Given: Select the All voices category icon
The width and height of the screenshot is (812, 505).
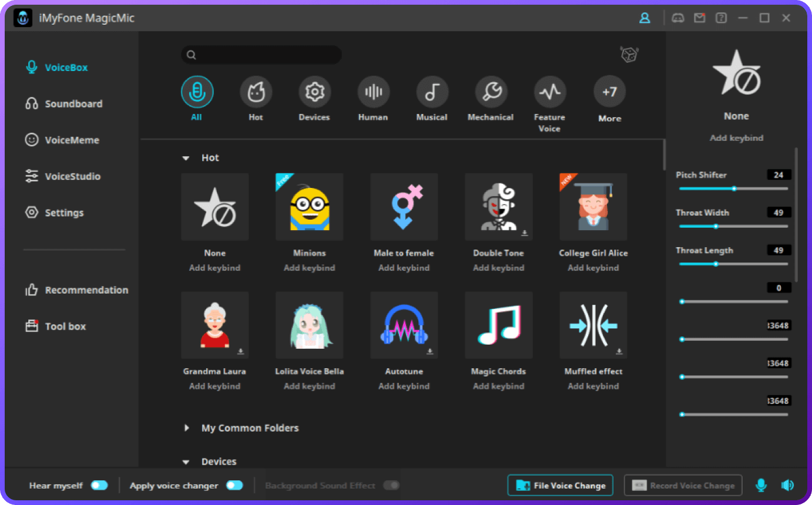Looking at the screenshot, I should 197,92.
